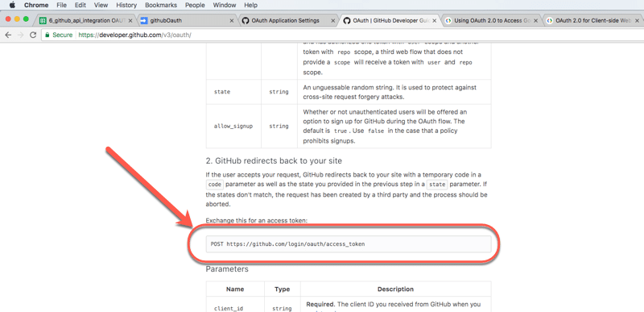Screen dimensions: 644x312
Task: Click the GitHub favicon on OAuth Application Settings tab
Action: click(246, 20)
